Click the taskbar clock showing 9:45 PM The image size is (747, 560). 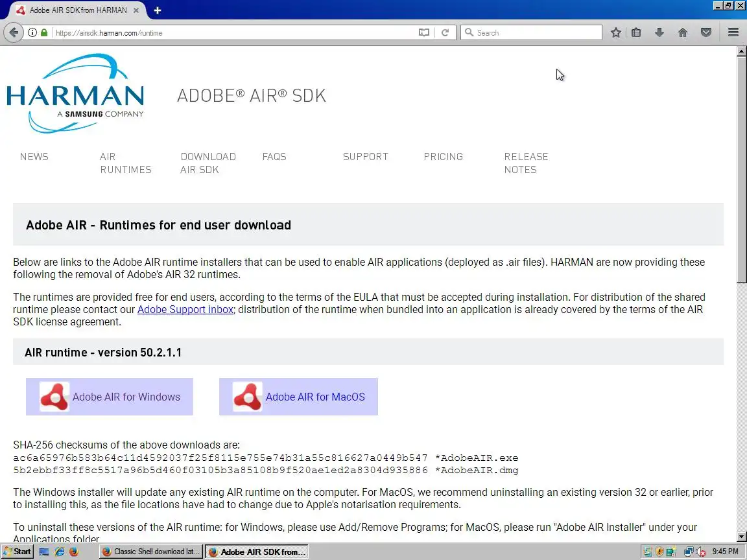[725, 552]
